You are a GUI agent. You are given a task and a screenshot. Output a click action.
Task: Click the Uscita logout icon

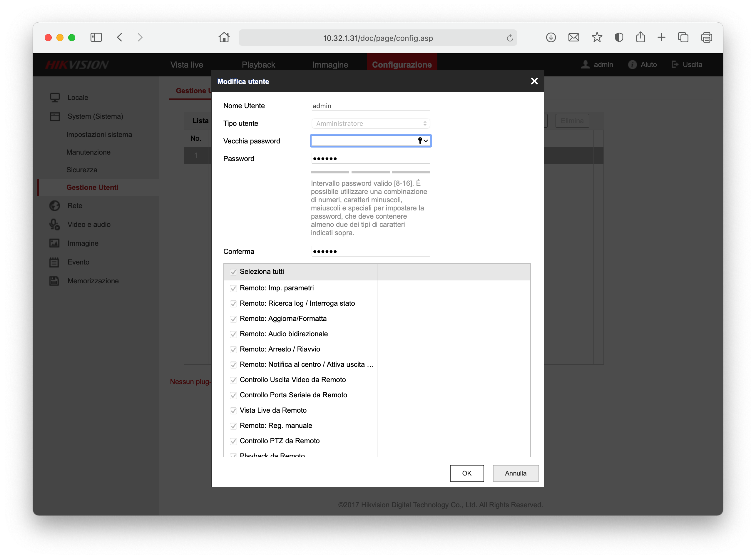pyautogui.click(x=675, y=64)
